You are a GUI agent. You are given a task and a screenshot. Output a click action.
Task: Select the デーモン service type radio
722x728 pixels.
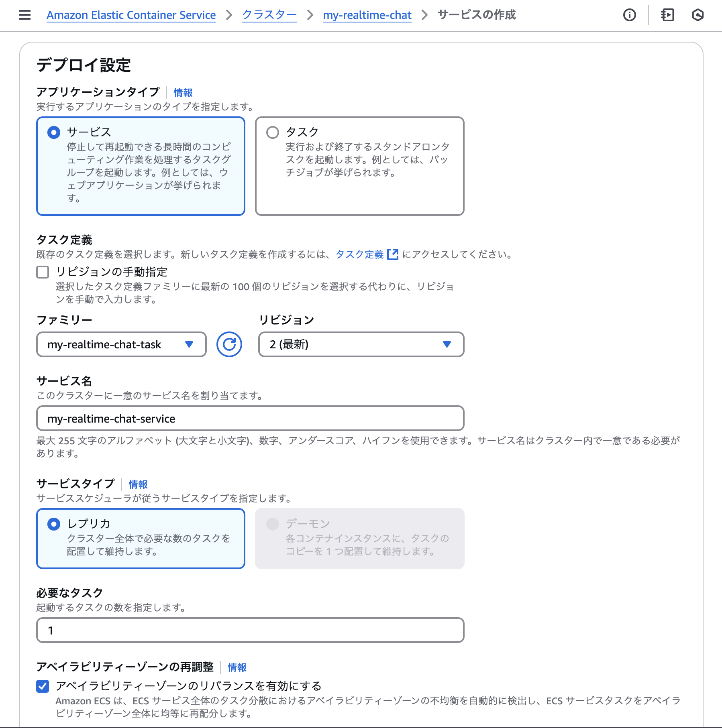click(x=273, y=524)
